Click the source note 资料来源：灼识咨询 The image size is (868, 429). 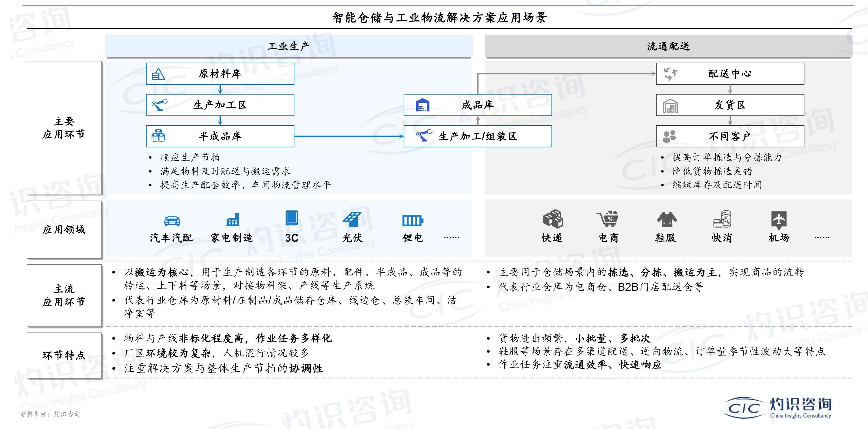pos(50,414)
